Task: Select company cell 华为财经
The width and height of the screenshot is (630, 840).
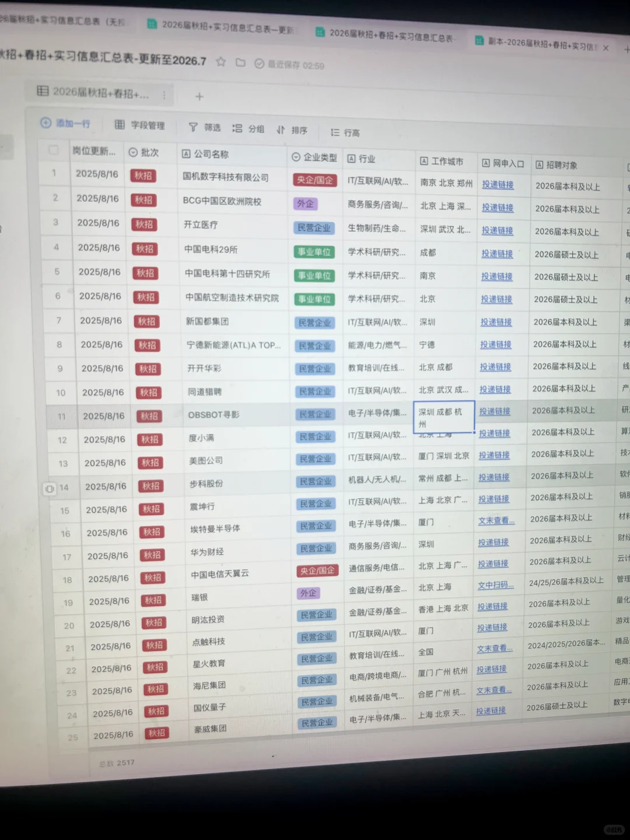Action: point(239,551)
